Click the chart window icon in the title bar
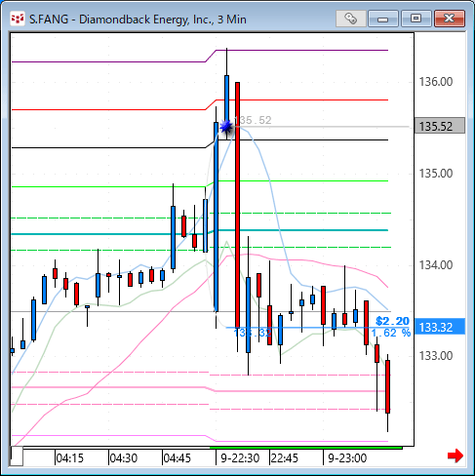Viewport: 475px width, 476px height. [18, 19]
